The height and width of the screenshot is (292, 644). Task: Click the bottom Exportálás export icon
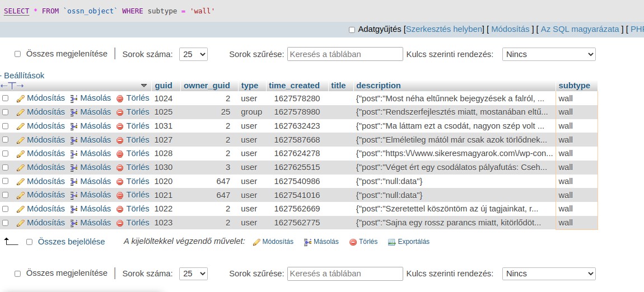(391, 242)
